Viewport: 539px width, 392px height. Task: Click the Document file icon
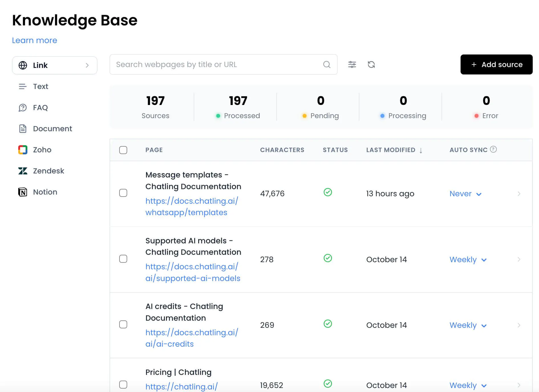click(x=23, y=129)
